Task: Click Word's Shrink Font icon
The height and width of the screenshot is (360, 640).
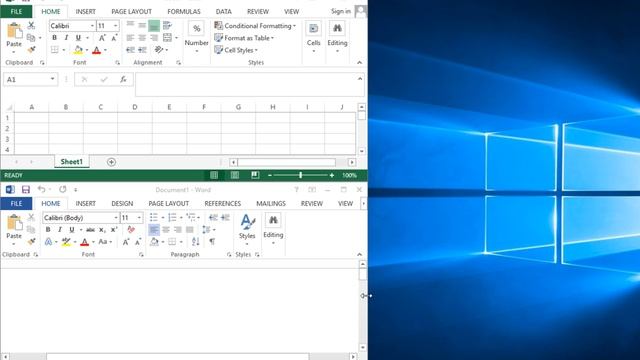Action: 138,242
